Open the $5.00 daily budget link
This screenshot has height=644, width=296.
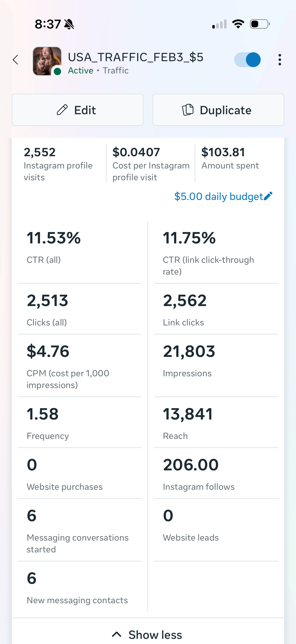point(219,196)
